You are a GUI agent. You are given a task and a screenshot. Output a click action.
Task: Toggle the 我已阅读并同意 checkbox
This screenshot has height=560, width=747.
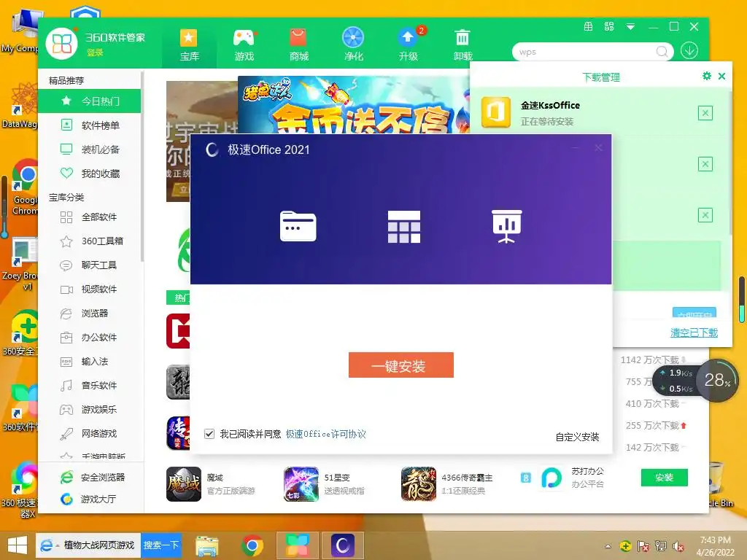tap(209, 434)
